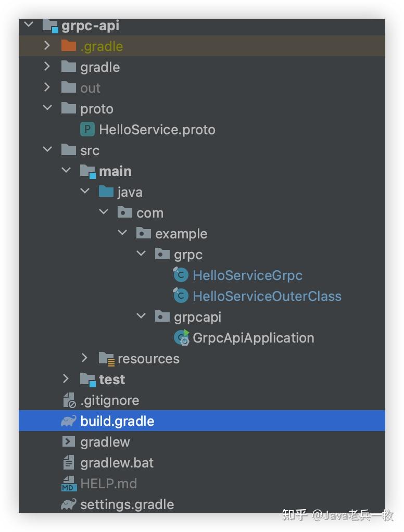
Task: Select the gradle folder
Action: pos(99,67)
